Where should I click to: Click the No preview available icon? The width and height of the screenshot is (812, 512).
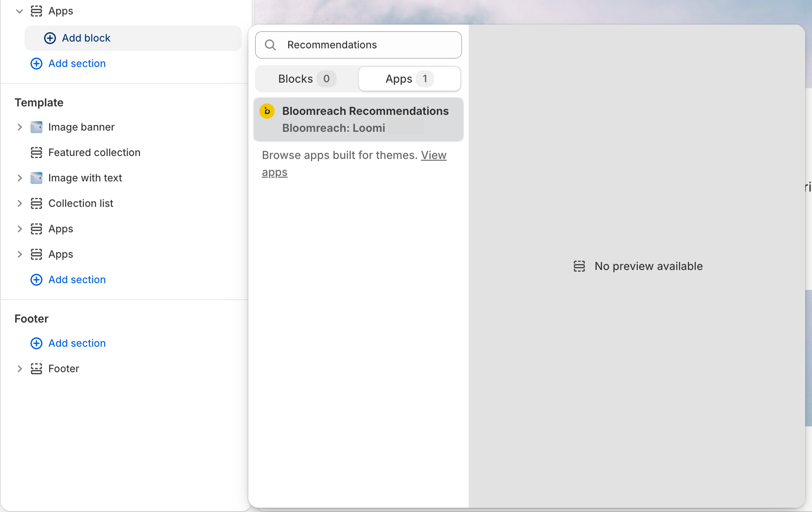point(579,266)
